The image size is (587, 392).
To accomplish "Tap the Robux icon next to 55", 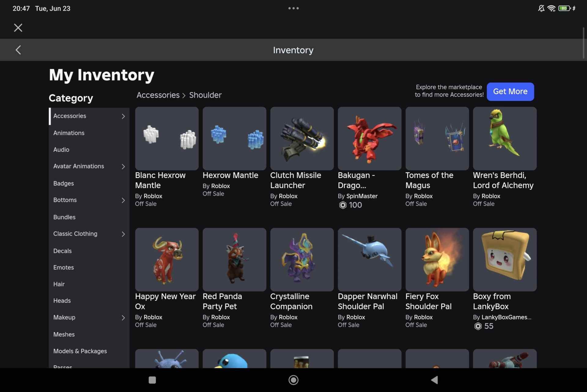I will (x=478, y=326).
